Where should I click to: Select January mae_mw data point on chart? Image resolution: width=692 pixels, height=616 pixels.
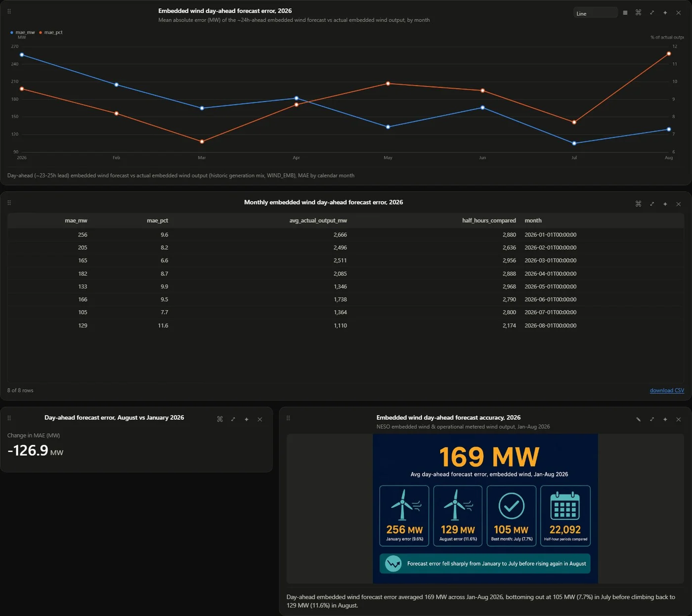[x=22, y=55]
